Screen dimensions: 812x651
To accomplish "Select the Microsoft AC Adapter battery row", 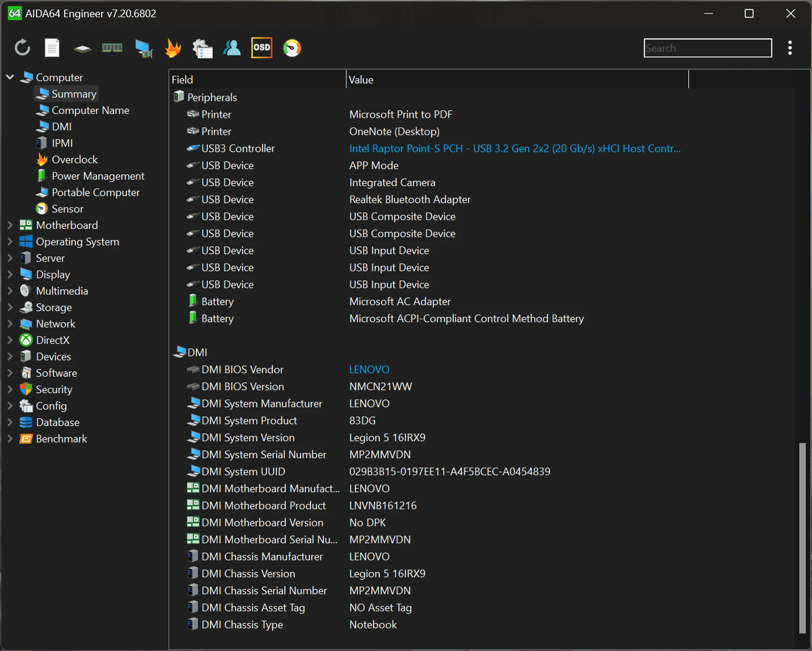I will 481,301.
